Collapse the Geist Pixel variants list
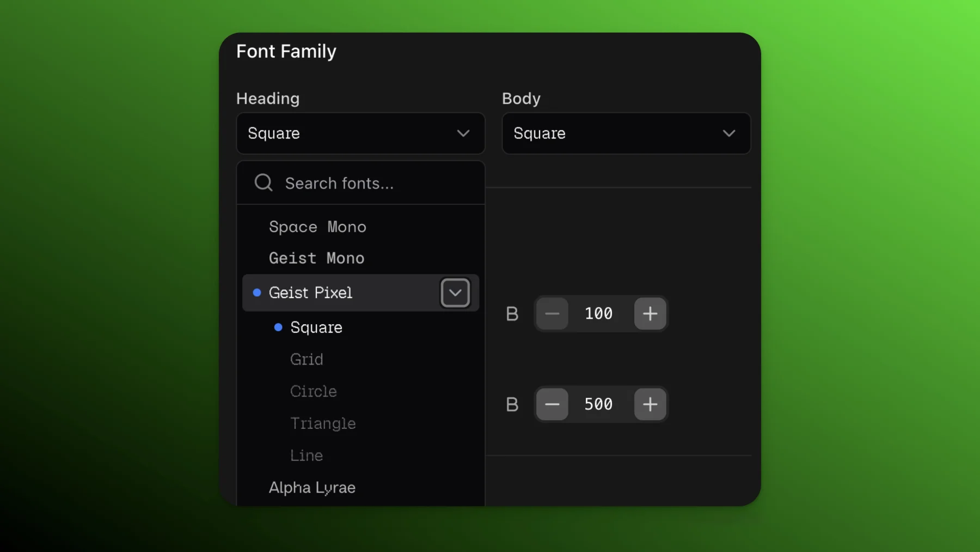The width and height of the screenshot is (980, 552). coord(456,293)
